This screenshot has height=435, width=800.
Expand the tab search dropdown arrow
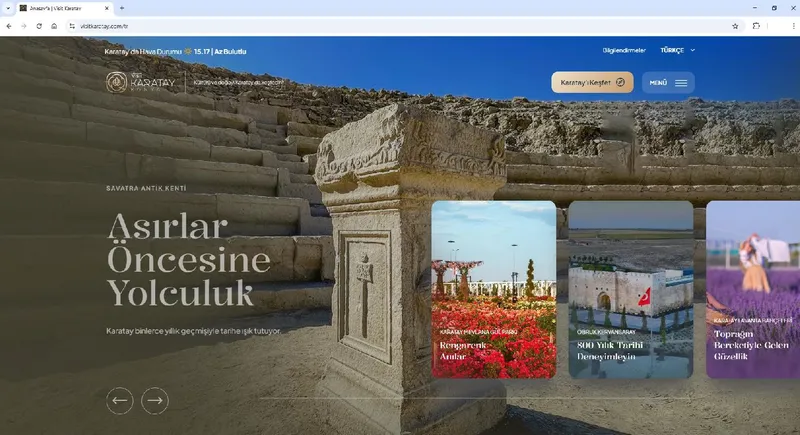[8, 8]
